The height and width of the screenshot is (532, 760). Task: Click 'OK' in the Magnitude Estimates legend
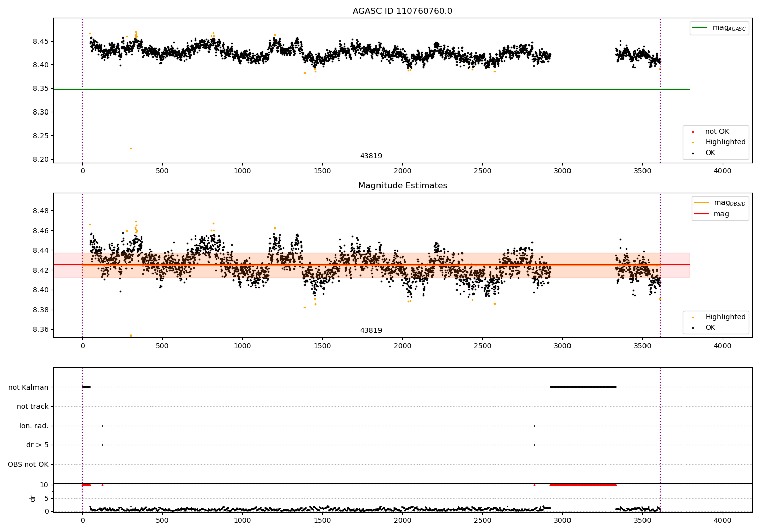(x=710, y=328)
